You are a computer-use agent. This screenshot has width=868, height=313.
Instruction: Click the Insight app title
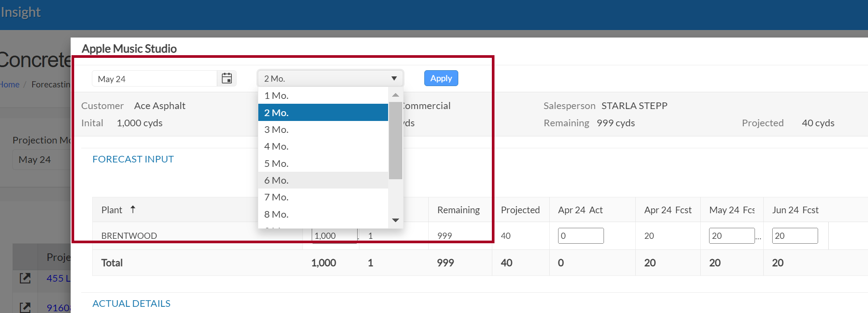[x=20, y=12]
